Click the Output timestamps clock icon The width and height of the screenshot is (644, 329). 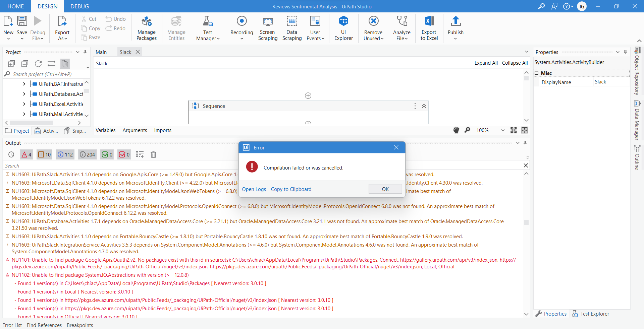(x=11, y=154)
